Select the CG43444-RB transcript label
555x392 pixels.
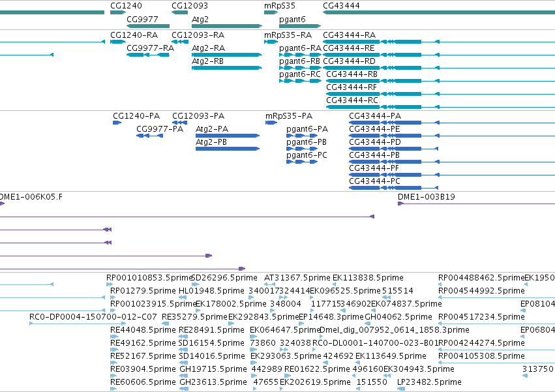coord(352,74)
